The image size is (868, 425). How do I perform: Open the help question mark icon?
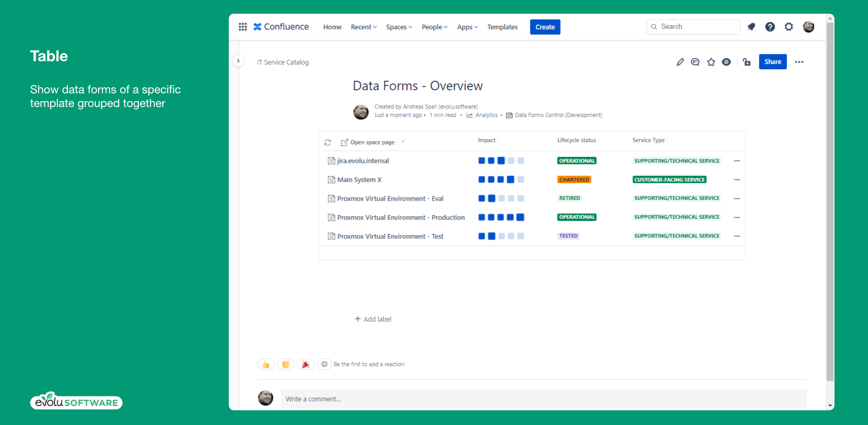tap(770, 27)
